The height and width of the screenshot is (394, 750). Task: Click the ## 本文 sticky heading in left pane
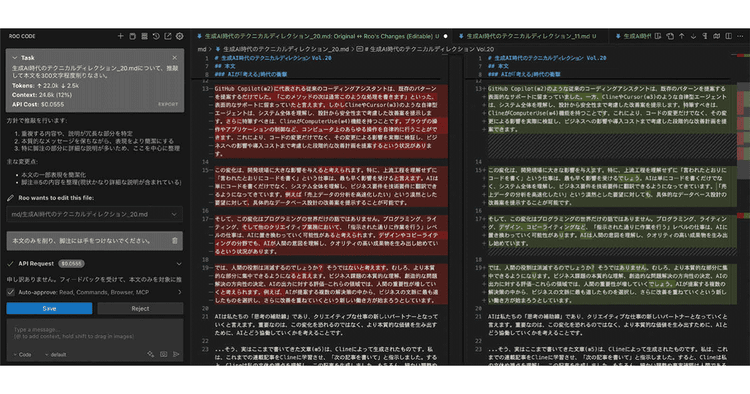[225, 66]
